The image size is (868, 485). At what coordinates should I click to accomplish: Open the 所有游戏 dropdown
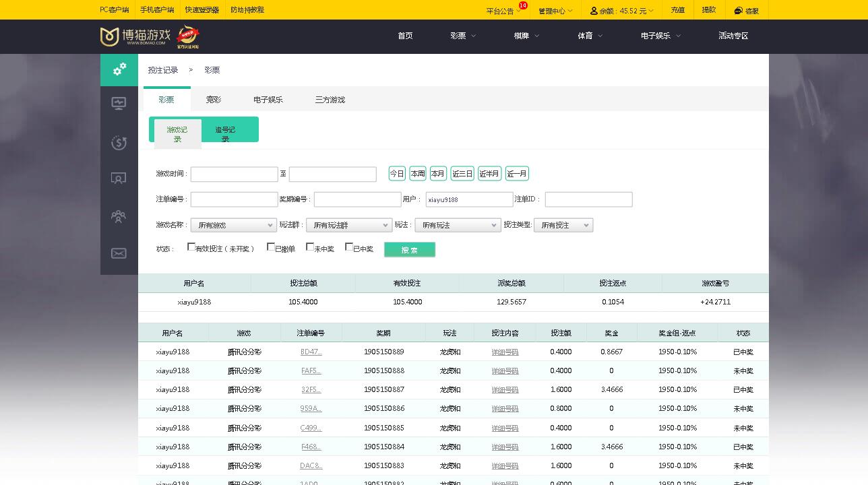232,225
